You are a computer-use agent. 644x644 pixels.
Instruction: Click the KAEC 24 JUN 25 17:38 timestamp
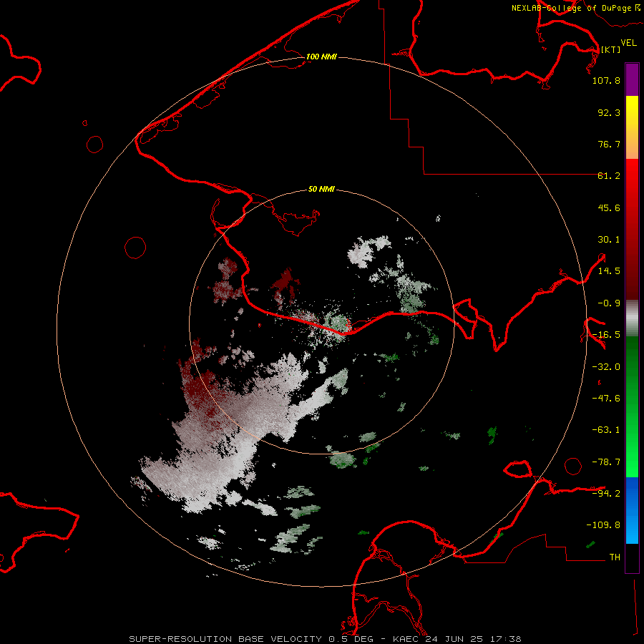[x=457, y=639]
